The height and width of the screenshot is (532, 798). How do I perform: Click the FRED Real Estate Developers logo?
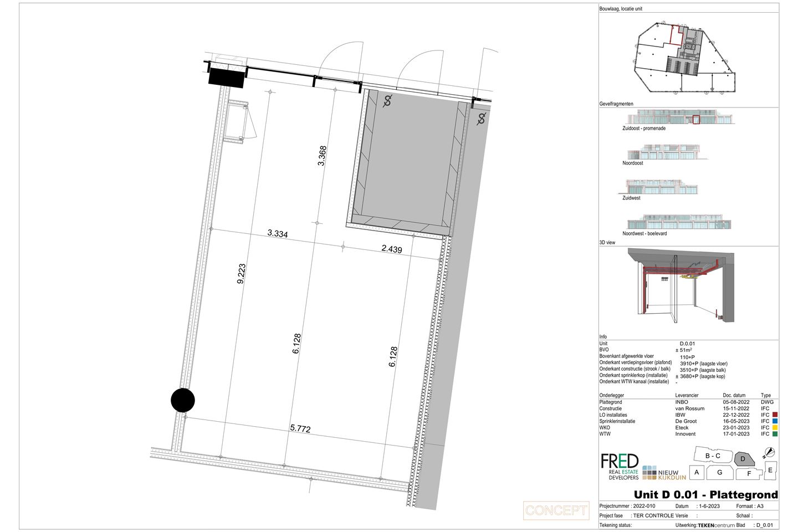coord(620,467)
